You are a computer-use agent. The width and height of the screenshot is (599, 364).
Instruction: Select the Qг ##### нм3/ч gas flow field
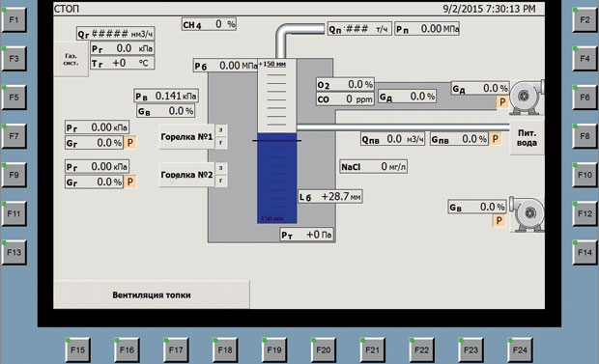(x=116, y=34)
